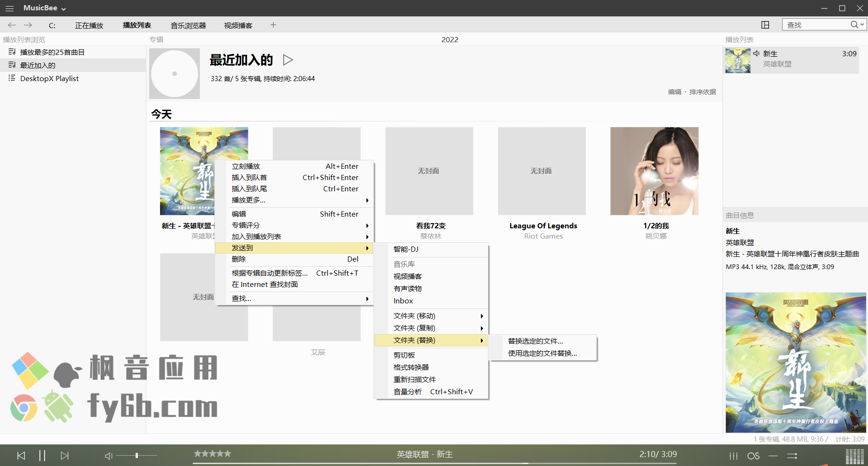This screenshot has height=466, width=868.
Task: Open the 1/2的我 album cover
Action: [654, 171]
